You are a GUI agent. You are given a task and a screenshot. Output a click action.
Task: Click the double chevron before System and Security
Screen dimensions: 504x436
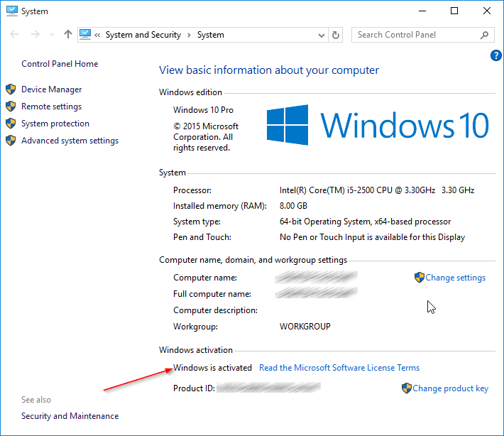coord(97,35)
